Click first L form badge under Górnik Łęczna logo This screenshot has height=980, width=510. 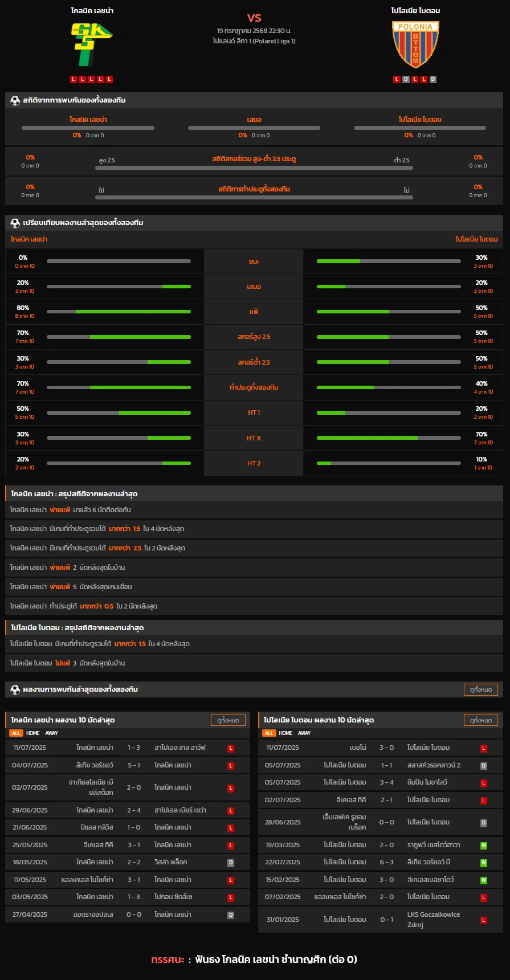point(74,79)
